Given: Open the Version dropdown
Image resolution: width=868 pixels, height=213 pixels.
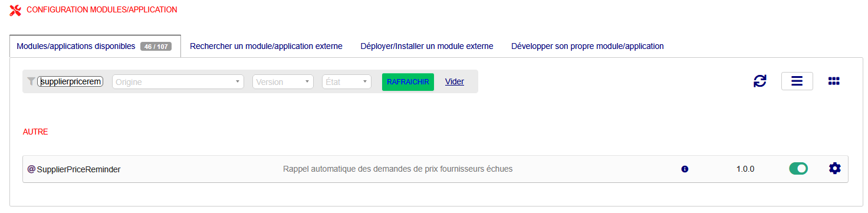Looking at the screenshot, I should [x=283, y=82].
